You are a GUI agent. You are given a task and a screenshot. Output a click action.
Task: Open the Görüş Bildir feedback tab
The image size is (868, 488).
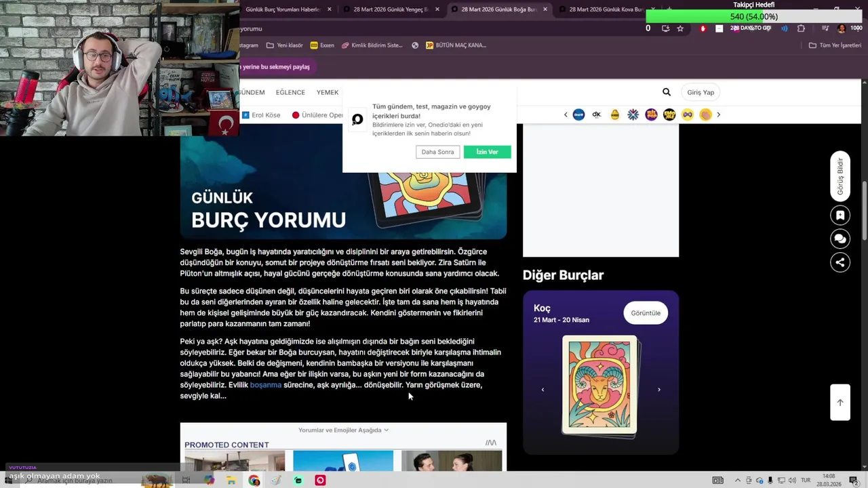(840, 176)
